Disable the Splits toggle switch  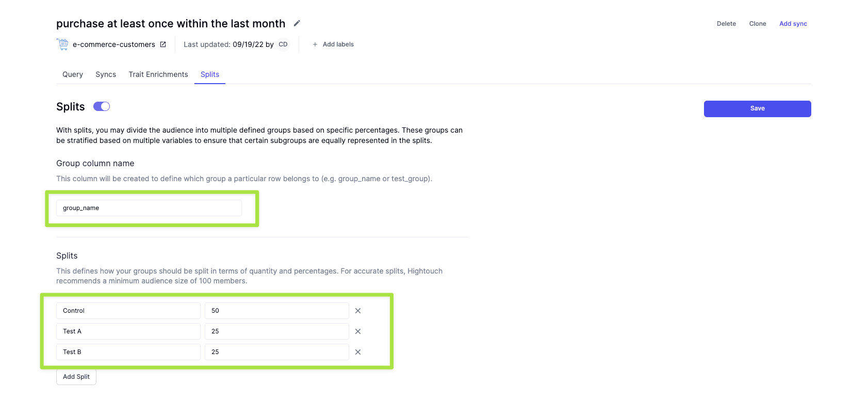pyautogui.click(x=102, y=106)
